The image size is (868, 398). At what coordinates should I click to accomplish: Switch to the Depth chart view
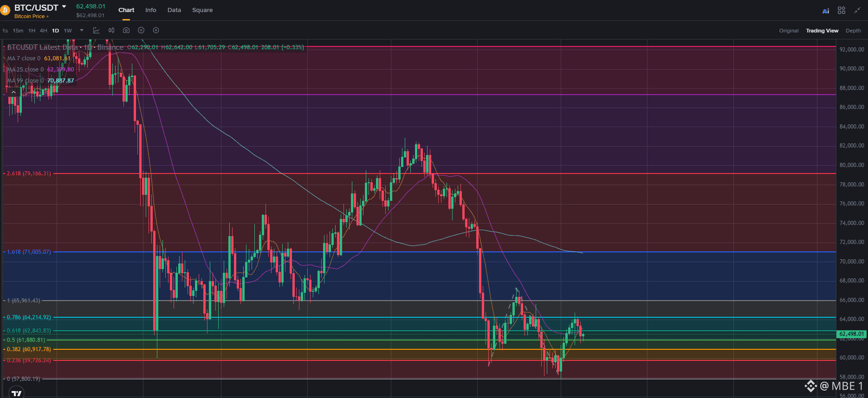coord(853,31)
